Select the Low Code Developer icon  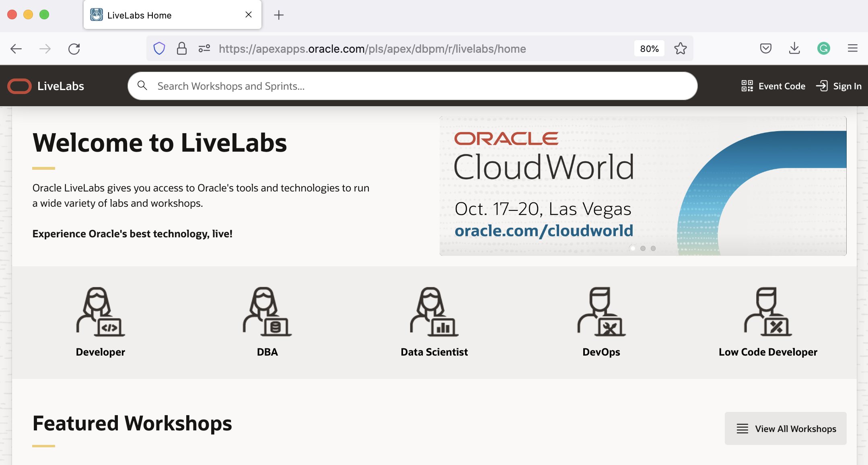point(767,312)
